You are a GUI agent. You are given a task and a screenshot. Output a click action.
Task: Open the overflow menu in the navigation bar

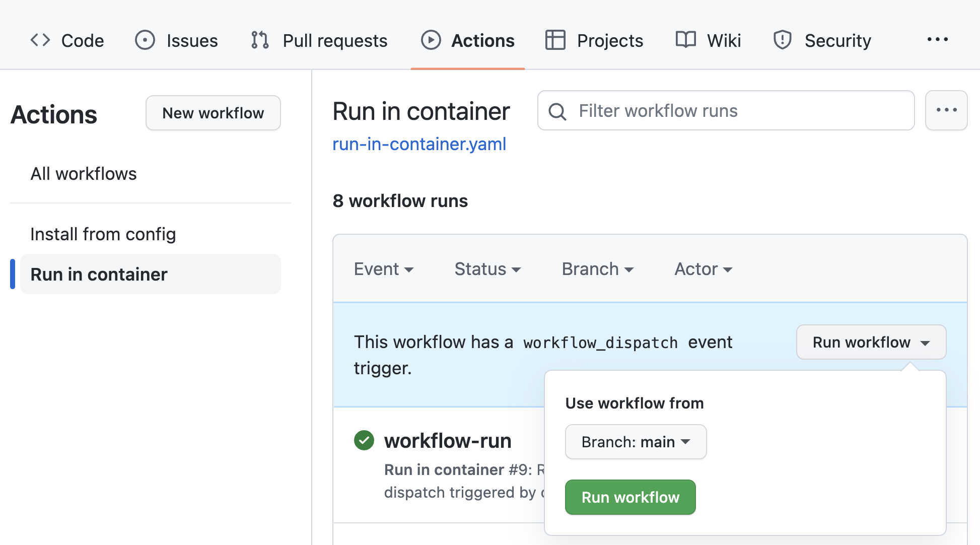click(938, 39)
